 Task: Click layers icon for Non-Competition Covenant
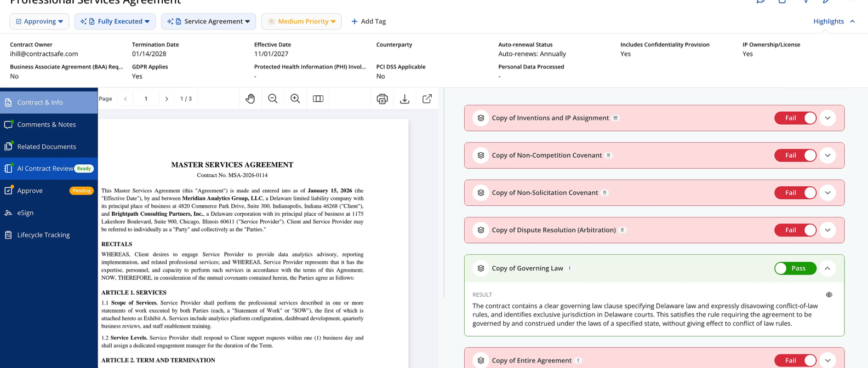click(481, 156)
